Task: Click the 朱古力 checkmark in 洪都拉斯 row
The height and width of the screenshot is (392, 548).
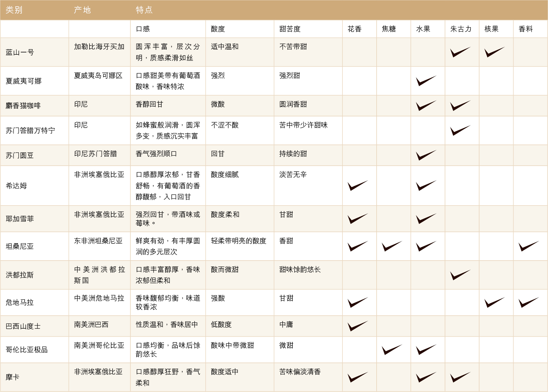Action: point(460,275)
